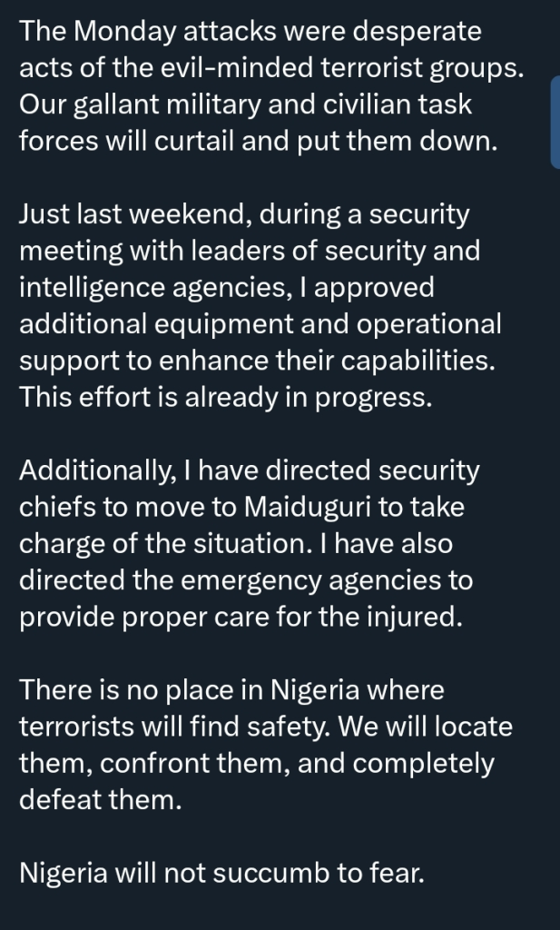This screenshot has height=930, width=560.
Task: Click the line "directed the emergency agencies to"
Action: 244,579
